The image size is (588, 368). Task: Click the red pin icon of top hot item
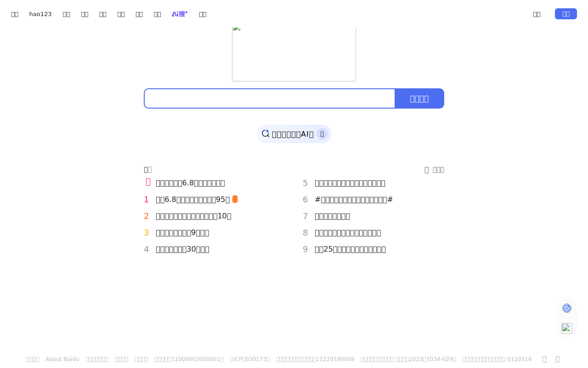pyautogui.click(x=148, y=182)
